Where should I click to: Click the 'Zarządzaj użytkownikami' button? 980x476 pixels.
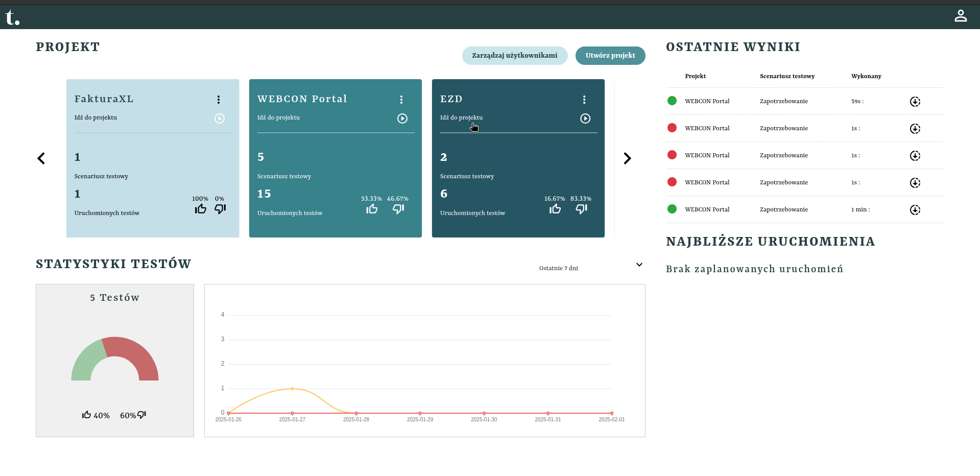tap(514, 56)
